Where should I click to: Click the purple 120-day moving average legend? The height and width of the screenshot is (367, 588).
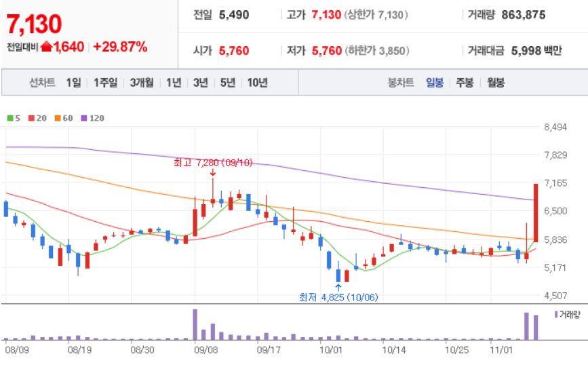tap(93, 118)
